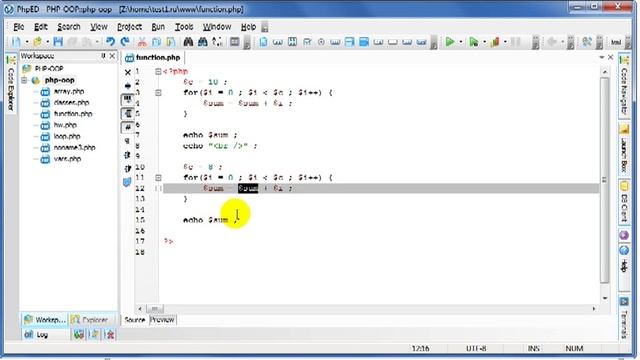Open loop.php in the workspace tree
Image resolution: width=640 pixels, height=360 pixels.
(x=67, y=136)
